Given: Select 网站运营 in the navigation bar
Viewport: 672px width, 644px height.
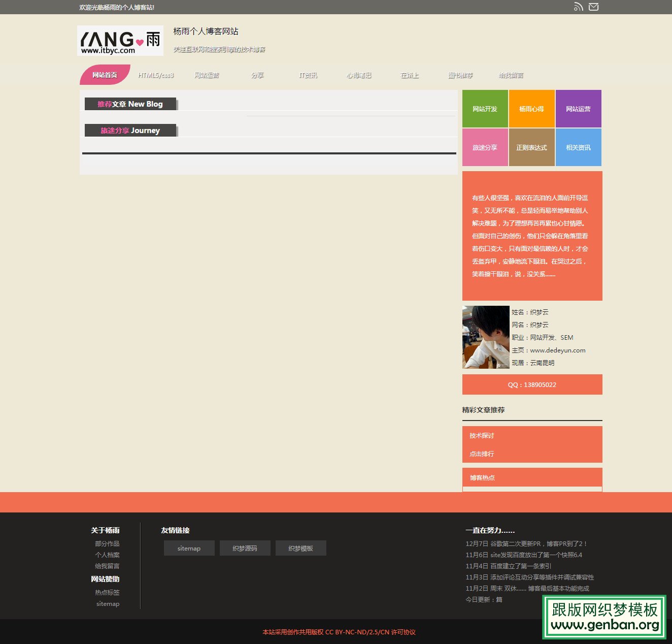Looking at the screenshot, I should point(207,75).
